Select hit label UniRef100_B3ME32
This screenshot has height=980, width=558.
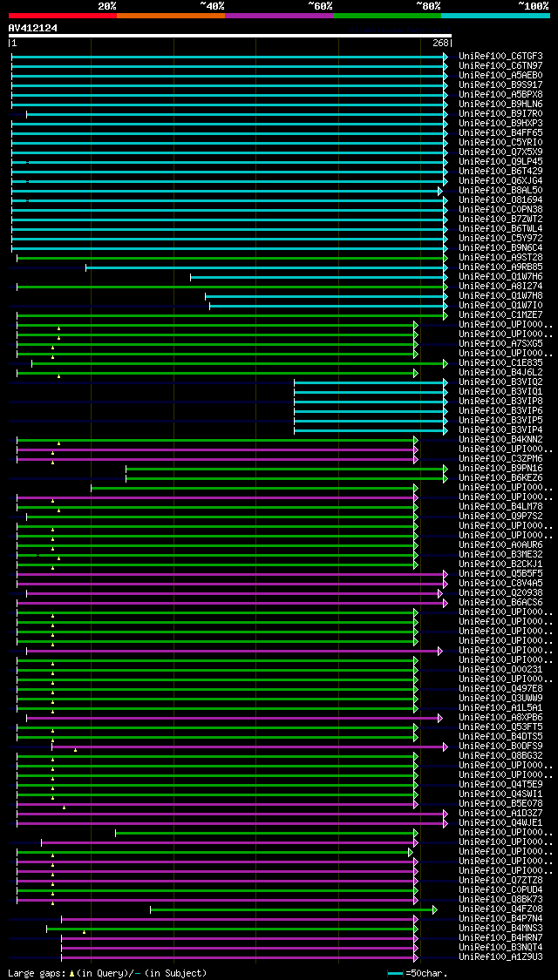[x=500, y=554]
